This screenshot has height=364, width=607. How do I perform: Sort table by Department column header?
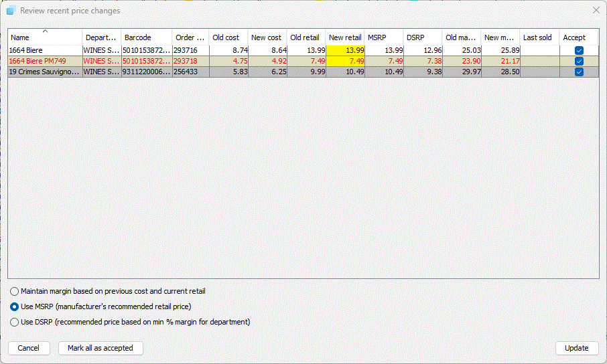point(101,38)
